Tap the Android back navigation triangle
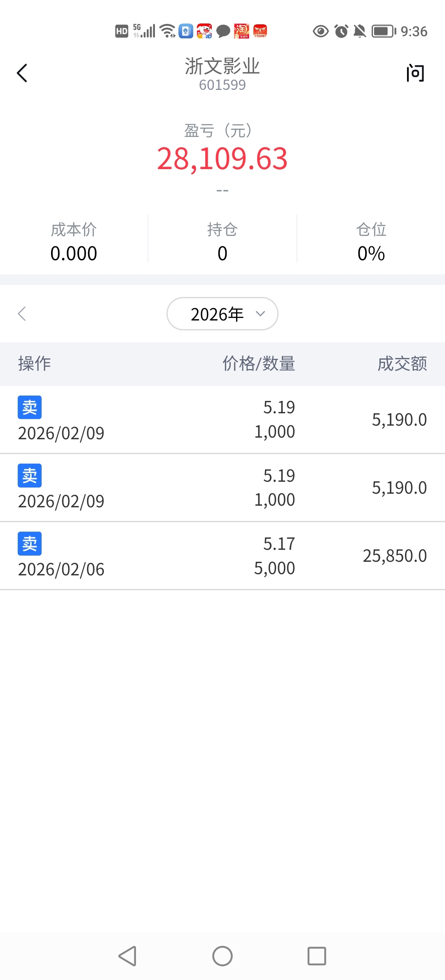This screenshot has width=445, height=980. pyautogui.click(x=128, y=956)
